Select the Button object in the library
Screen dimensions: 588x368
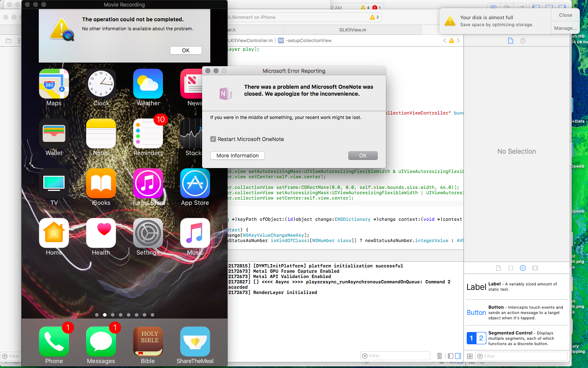[517, 312]
